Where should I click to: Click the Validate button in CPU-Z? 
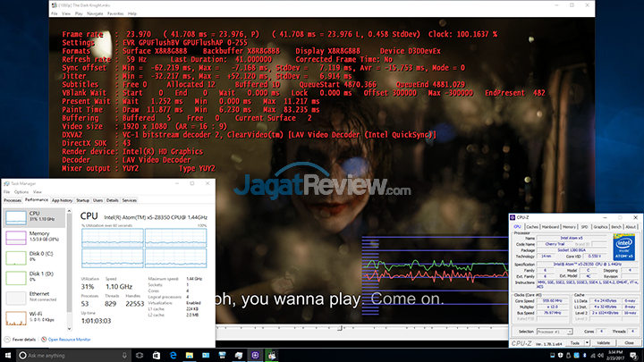(602, 341)
